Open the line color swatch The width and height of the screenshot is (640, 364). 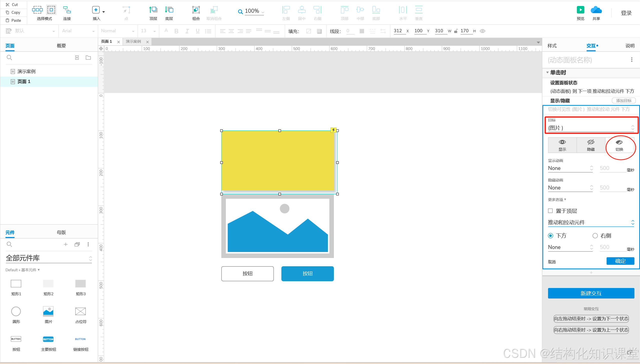(362, 31)
